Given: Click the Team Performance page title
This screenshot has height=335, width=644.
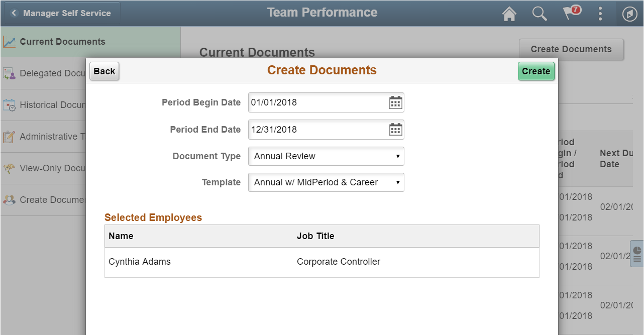Looking at the screenshot, I should (x=322, y=13).
